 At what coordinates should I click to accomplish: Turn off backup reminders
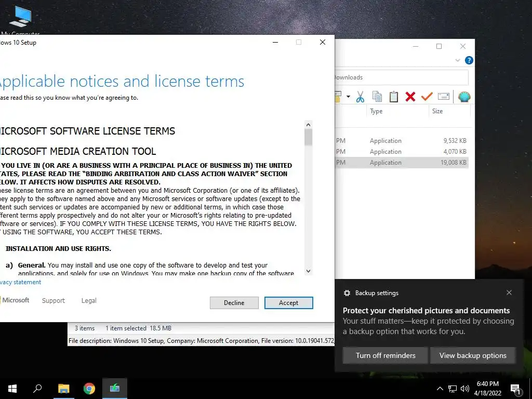click(385, 355)
